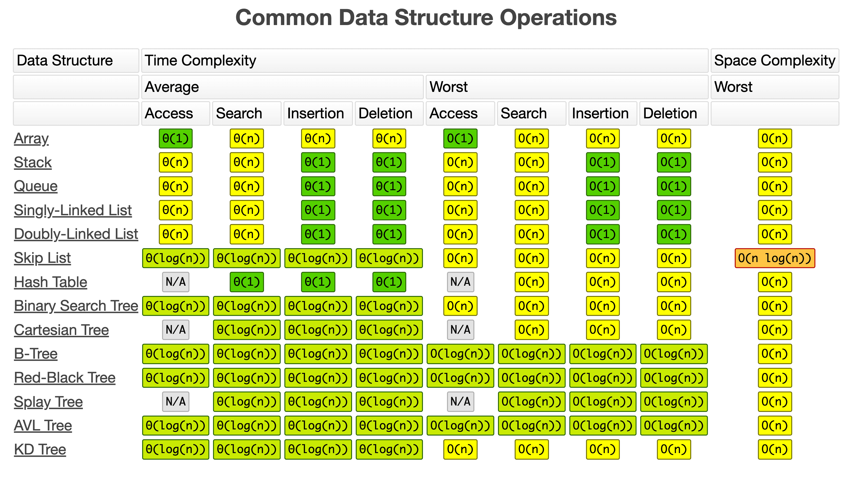Open the Cartesian Tree link
868x489 pixels.
pos(61,330)
